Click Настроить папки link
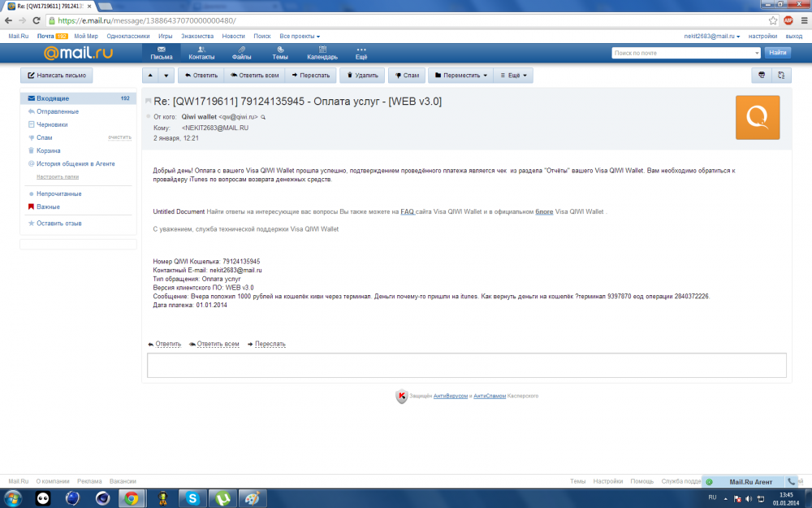Viewport: 812px width, 508px height. pos(58,176)
